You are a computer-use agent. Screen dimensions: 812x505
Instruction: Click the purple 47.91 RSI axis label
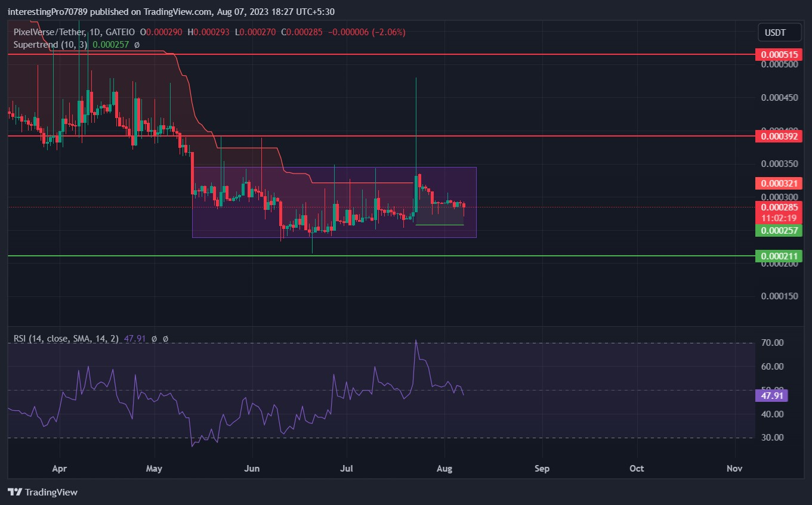coord(771,396)
